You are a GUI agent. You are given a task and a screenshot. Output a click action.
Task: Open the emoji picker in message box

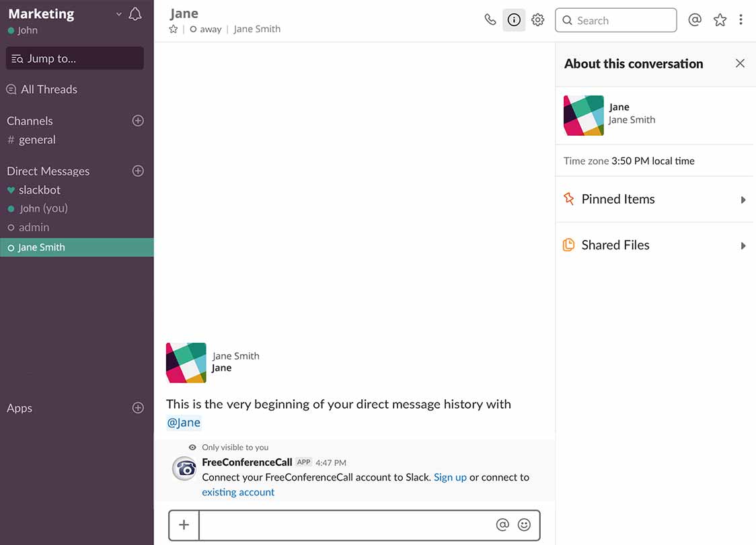pos(524,525)
